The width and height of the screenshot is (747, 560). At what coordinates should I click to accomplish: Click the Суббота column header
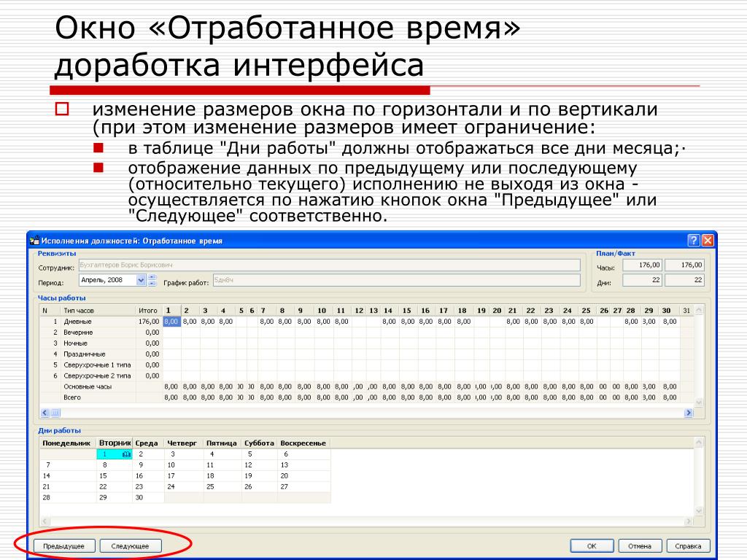tap(259, 443)
